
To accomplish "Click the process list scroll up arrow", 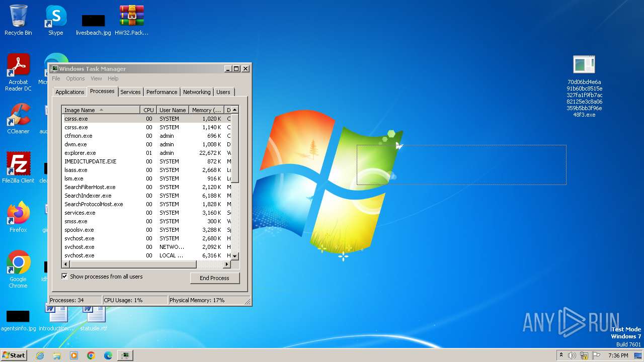I will 234,110.
